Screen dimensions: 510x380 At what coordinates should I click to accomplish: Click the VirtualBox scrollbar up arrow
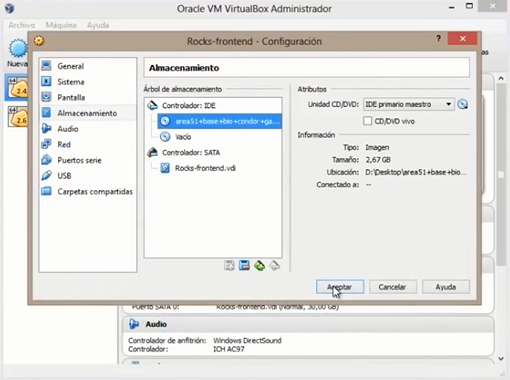501,79
